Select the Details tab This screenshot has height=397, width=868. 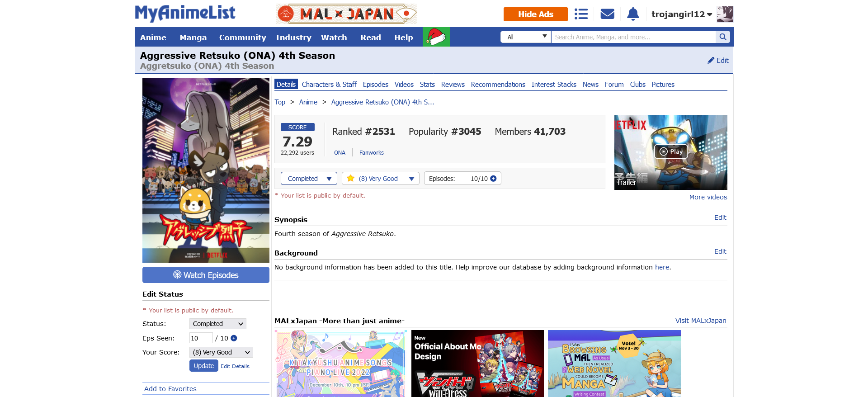click(286, 85)
